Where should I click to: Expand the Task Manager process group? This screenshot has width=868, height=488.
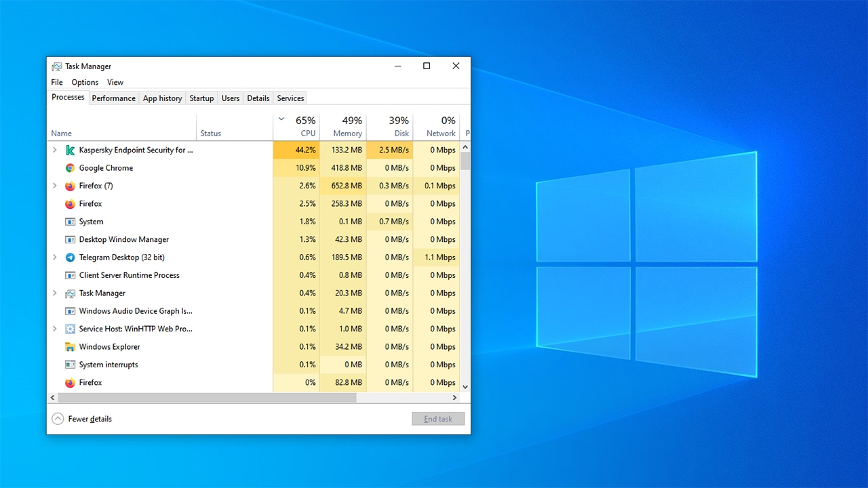(x=55, y=293)
